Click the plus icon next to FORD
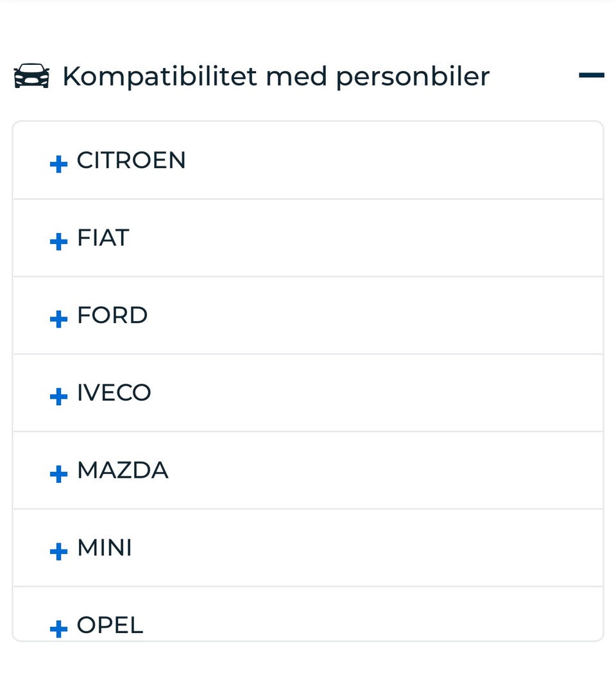This screenshot has width=616, height=680. coord(58,319)
